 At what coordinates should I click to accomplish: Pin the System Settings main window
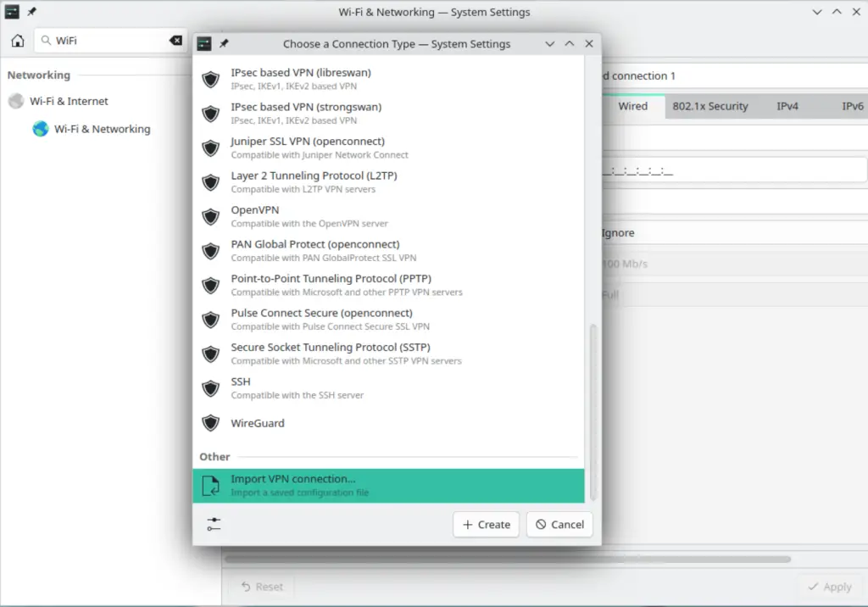(x=32, y=11)
